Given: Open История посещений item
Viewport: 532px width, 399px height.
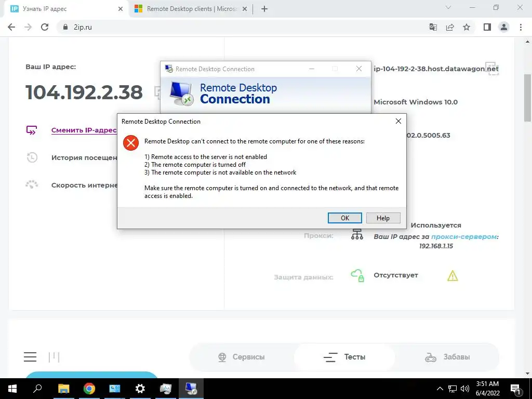Looking at the screenshot, I should coord(84,157).
